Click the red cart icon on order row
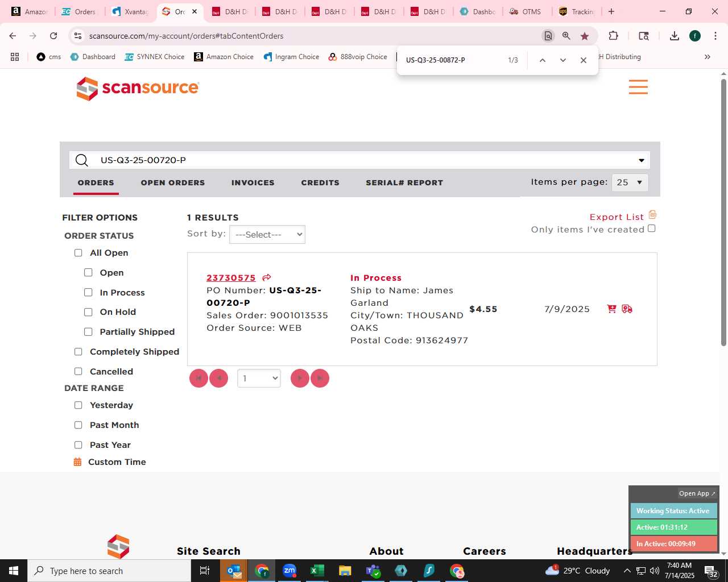The image size is (728, 582). (x=612, y=309)
